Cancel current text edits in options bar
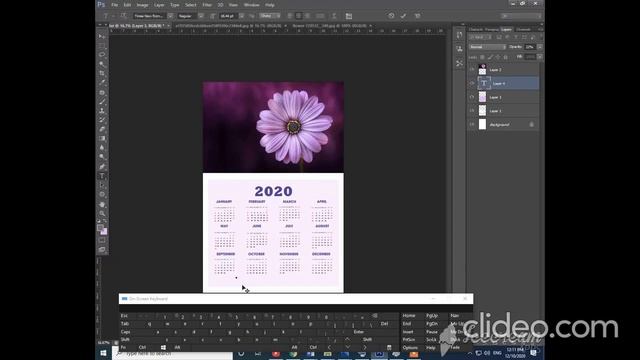 click(391, 16)
